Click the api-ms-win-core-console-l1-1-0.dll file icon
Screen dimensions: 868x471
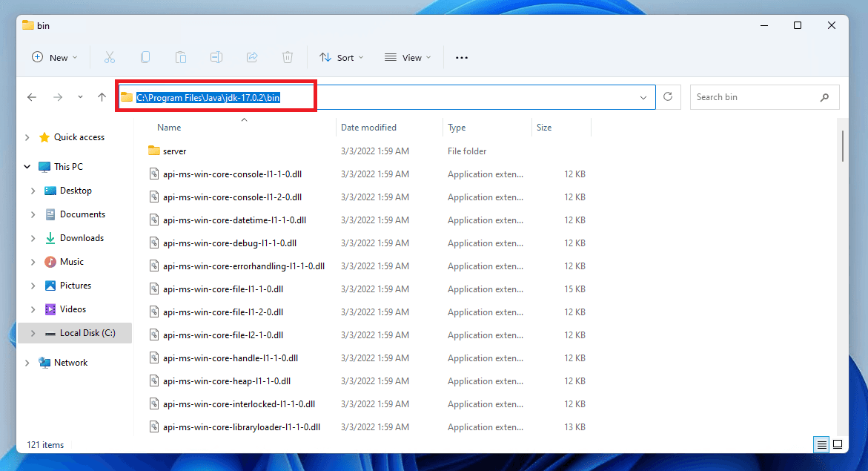(154, 174)
